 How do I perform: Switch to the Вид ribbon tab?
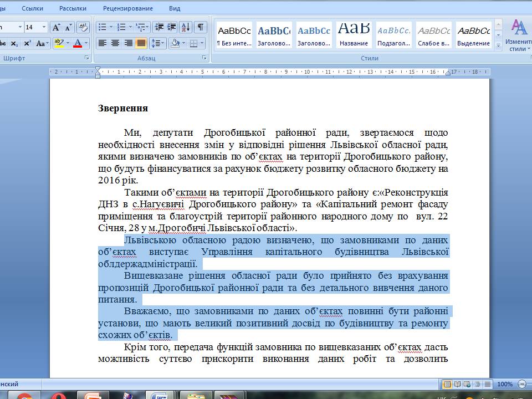point(175,8)
